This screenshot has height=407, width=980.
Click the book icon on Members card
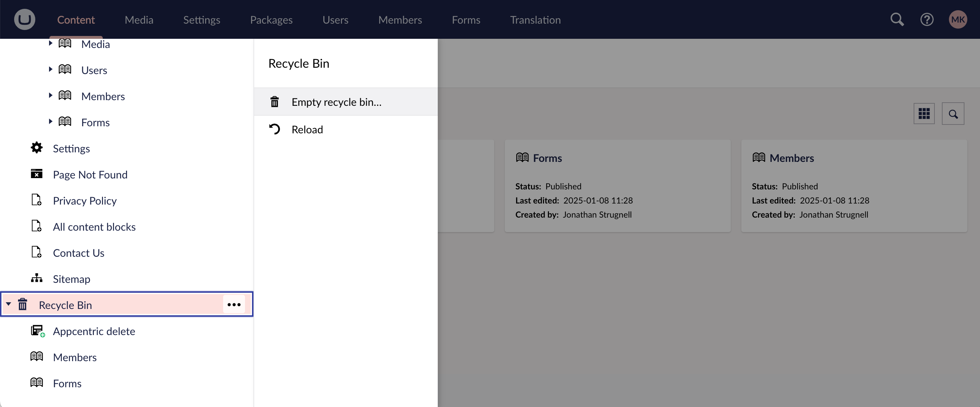tap(759, 158)
